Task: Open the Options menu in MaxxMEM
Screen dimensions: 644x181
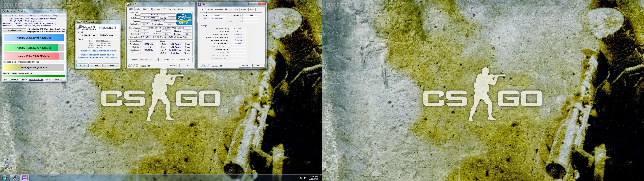Action: (12, 15)
